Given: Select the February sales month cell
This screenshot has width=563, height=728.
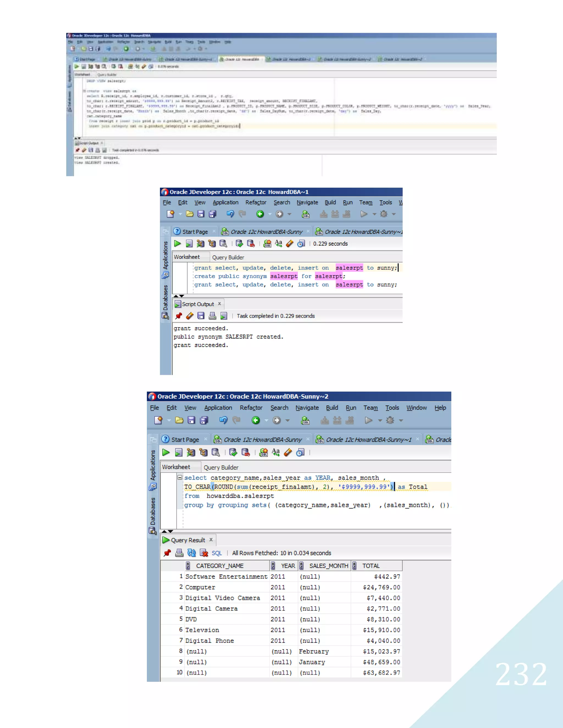Looking at the screenshot, I should [x=324, y=651].
